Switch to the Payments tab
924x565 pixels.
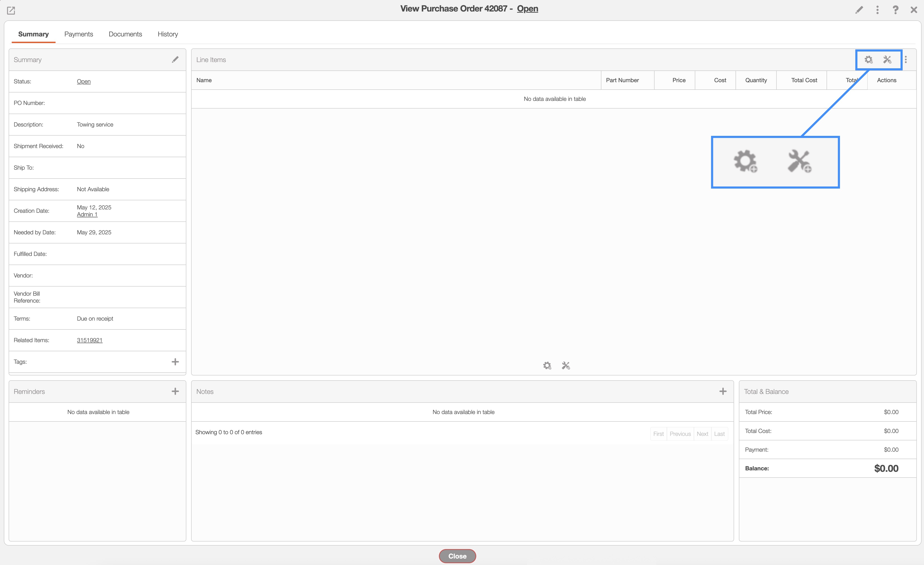click(x=78, y=34)
